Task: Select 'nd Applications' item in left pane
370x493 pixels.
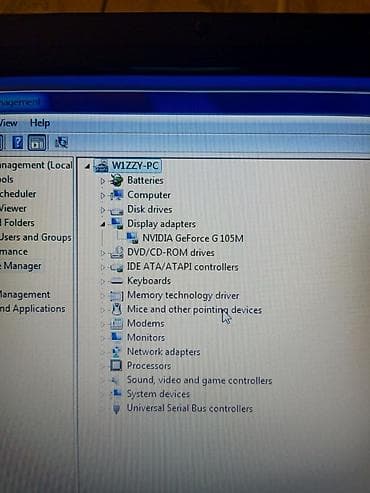Action: (x=33, y=309)
